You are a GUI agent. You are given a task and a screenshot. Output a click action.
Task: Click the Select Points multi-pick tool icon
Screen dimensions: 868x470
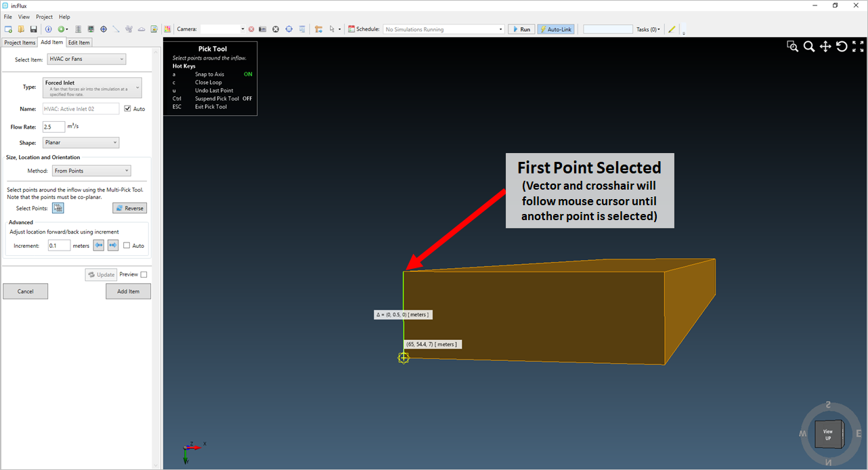(x=58, y=208)
